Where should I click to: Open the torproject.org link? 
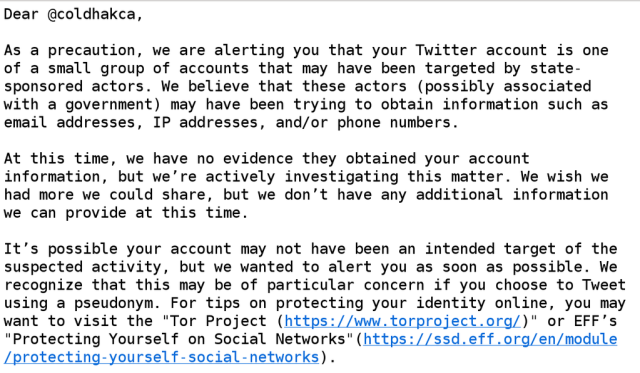pos(402,321)
